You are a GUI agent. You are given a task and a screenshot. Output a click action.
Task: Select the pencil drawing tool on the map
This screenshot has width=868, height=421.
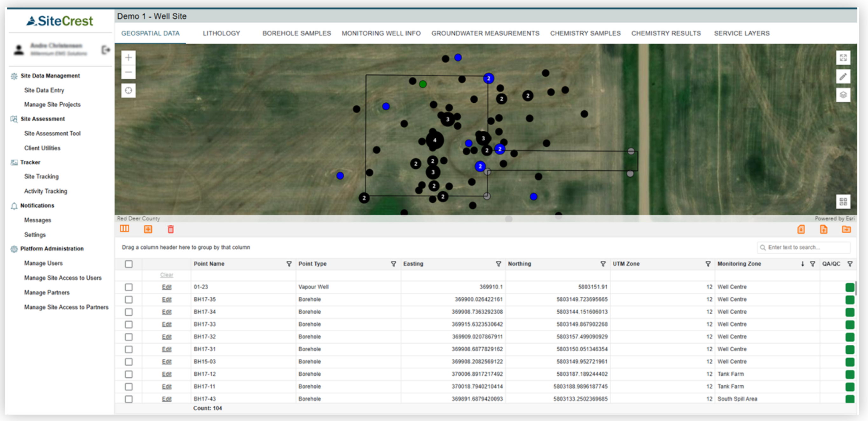click(843, 77)
